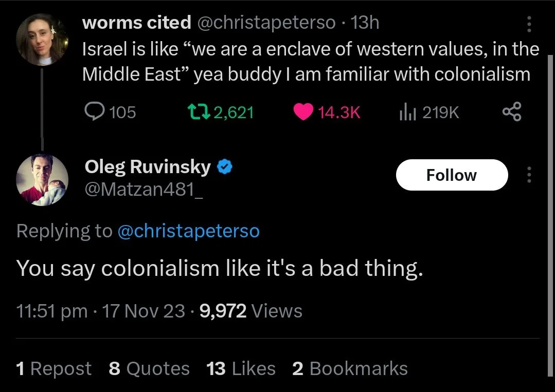Click the 11:51 pm timestamp
The height and width of the screenshot is (392, 555).
pyautogui.click(x=51, y=311)
